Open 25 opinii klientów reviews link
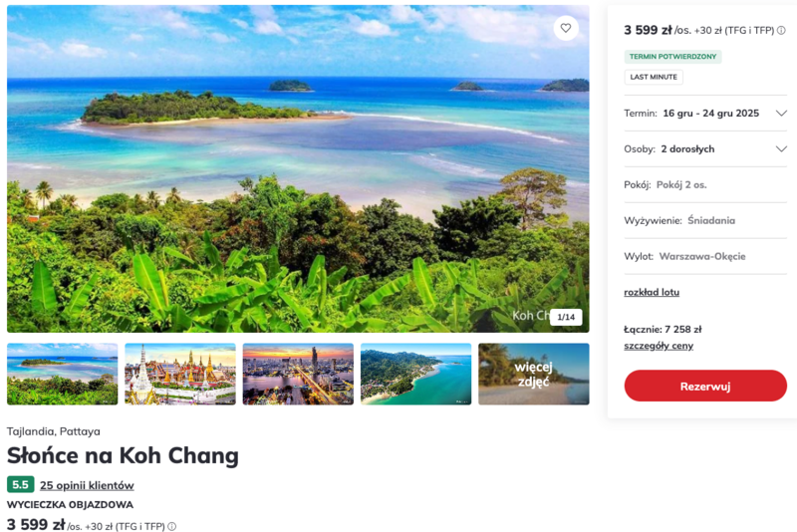The width and height of the screenshot is (797, 532). pos(87,485)
